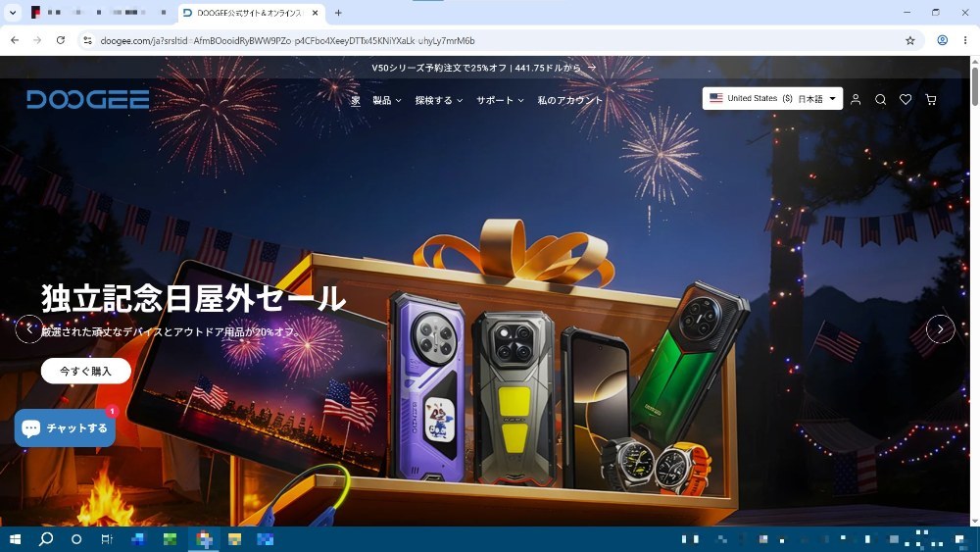This screenshot has width=980, height=552.
Task: Open the Chrome profile icon
Action: pyautogui.click(x=943, y=40)
